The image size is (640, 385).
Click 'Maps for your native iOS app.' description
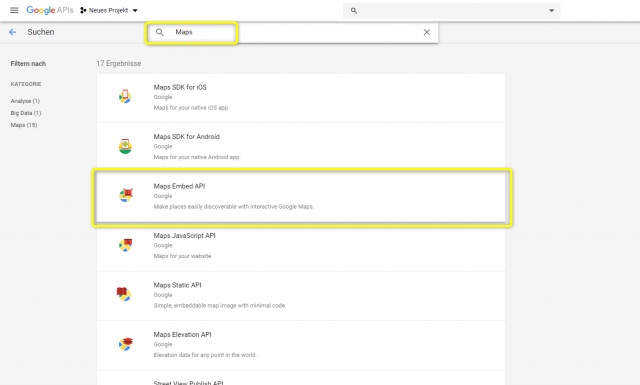191,108
